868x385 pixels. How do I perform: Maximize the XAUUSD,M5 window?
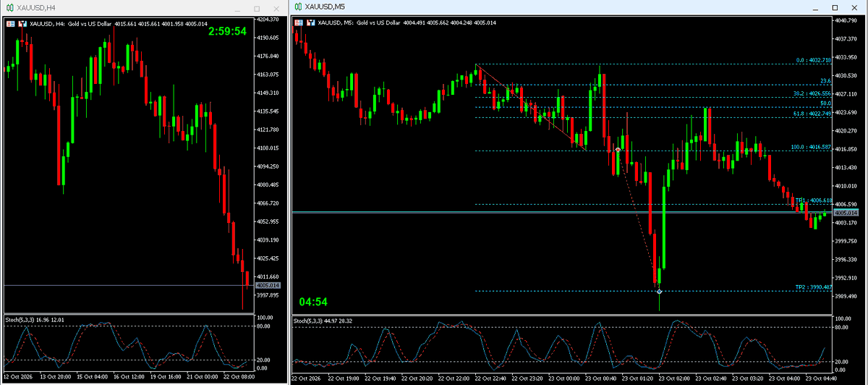pos(835,8)
